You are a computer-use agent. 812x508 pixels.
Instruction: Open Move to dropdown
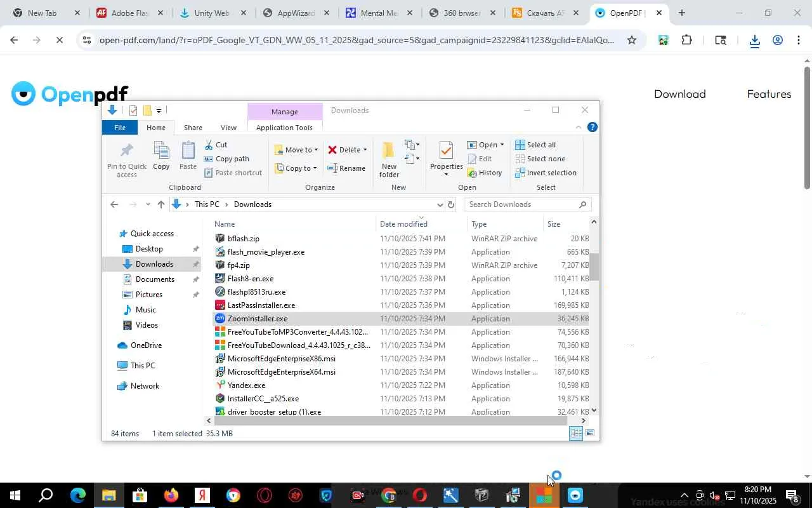coord(296,150)
